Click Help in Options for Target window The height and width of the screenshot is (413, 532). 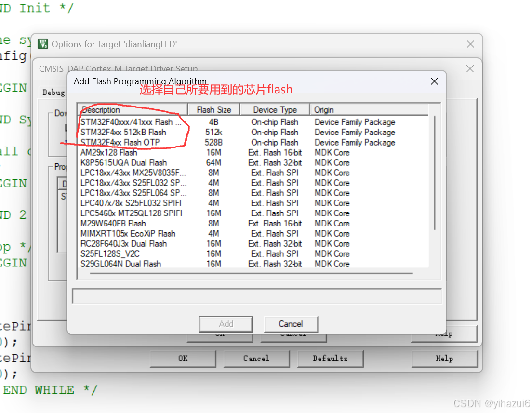[444, 359]
